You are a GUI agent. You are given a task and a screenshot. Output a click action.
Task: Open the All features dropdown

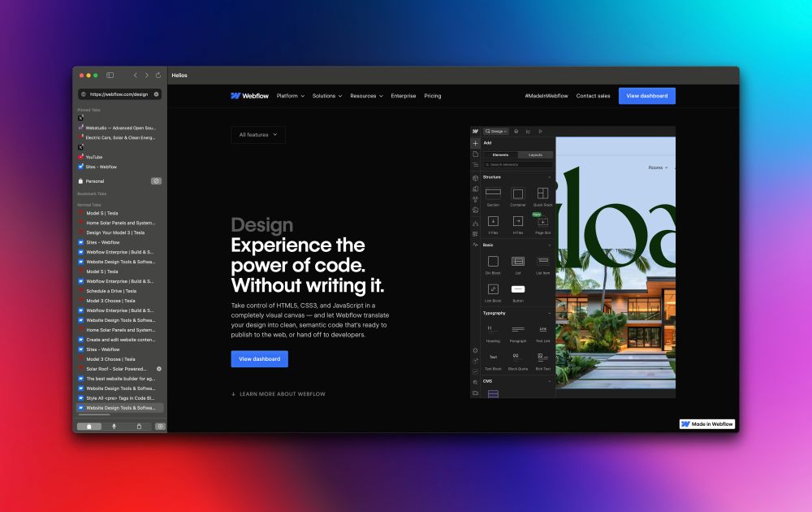[258, 135]
